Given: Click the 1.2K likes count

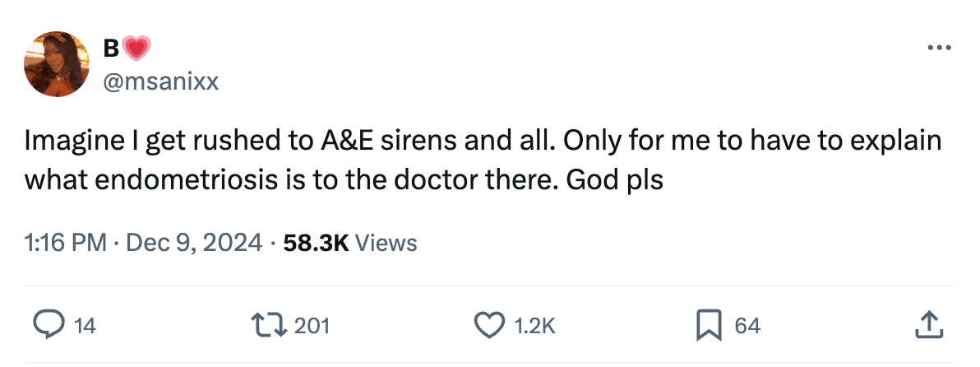Looking at the screenshot, I should (534, 326).
